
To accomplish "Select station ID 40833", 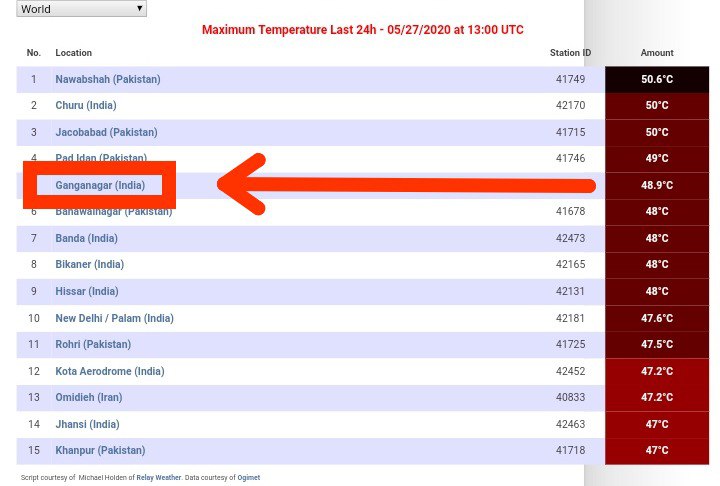I will [570, 397].
